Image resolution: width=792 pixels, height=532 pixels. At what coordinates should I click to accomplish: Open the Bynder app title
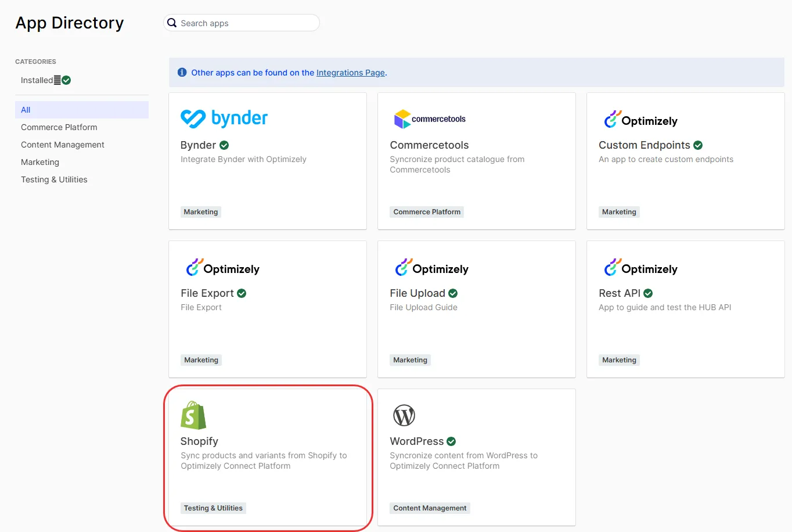point(198,145)
